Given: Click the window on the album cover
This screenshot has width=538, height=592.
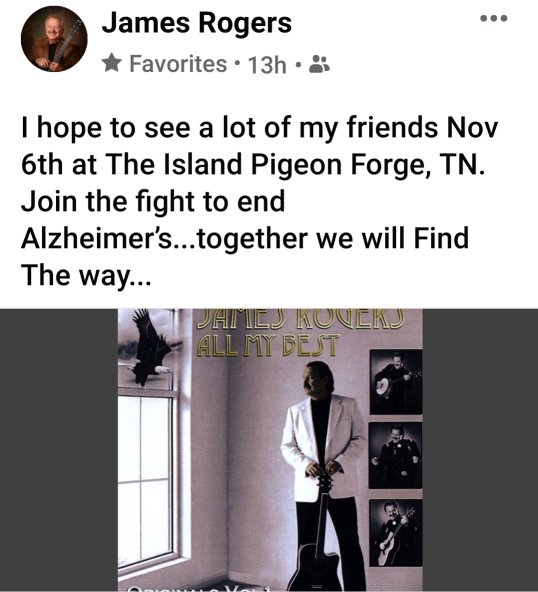Looking at the screenshot, I should [x=146, y=479].
